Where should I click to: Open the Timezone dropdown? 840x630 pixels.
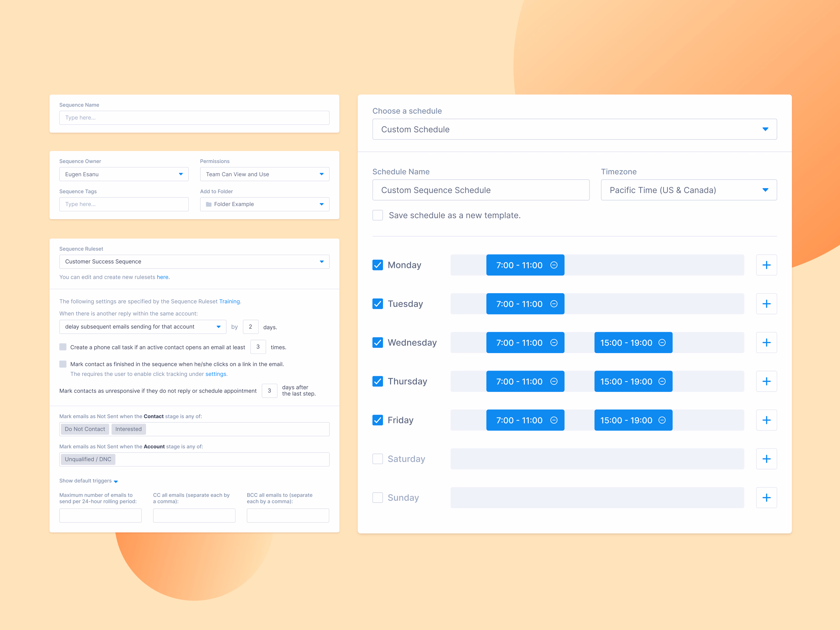tap(689, 190)
